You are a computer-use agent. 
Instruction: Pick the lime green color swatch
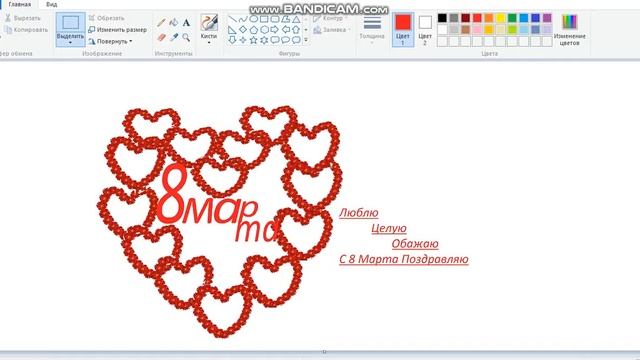[x=512, y=29]
